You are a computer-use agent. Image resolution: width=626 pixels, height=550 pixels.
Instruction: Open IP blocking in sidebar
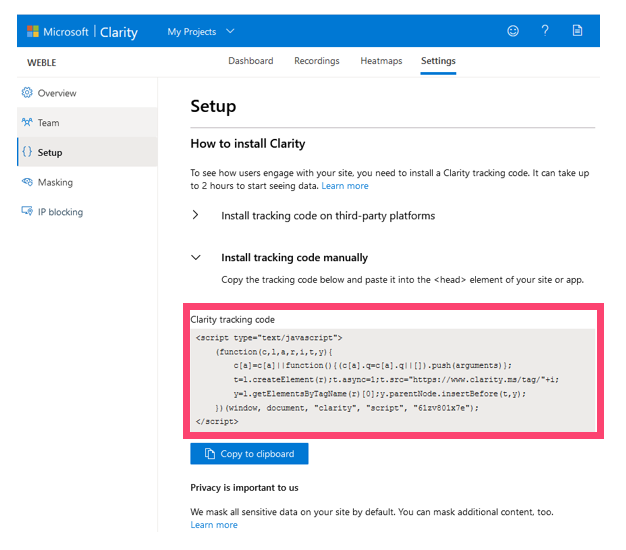pos(87,212)
